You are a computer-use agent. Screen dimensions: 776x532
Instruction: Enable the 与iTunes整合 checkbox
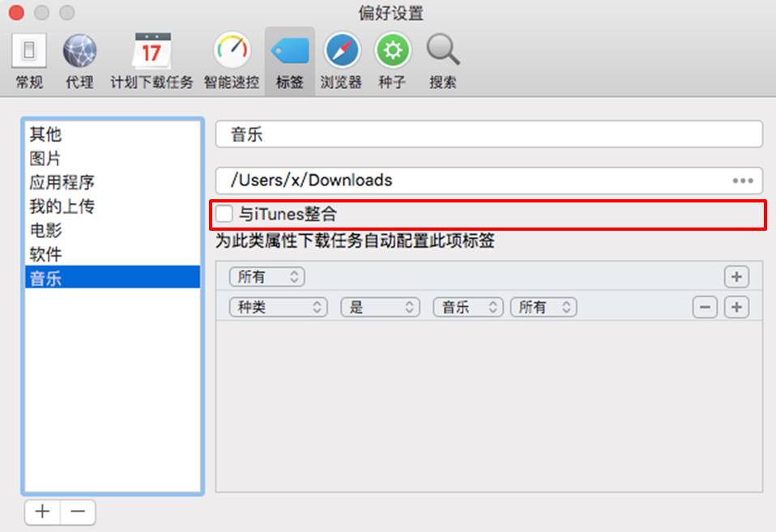click(x=224, y=214)
